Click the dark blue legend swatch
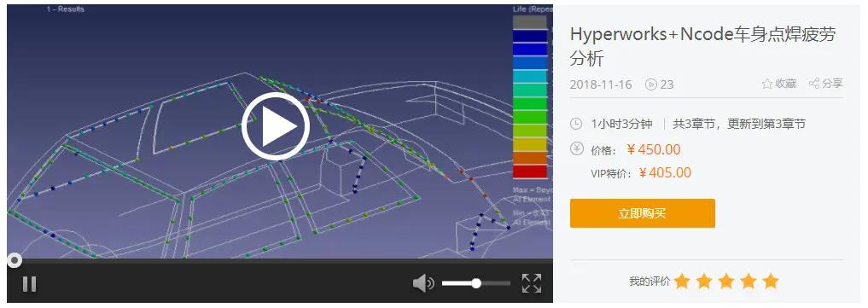Viewport: 868px width, 308px height. [x=530, y=36]
